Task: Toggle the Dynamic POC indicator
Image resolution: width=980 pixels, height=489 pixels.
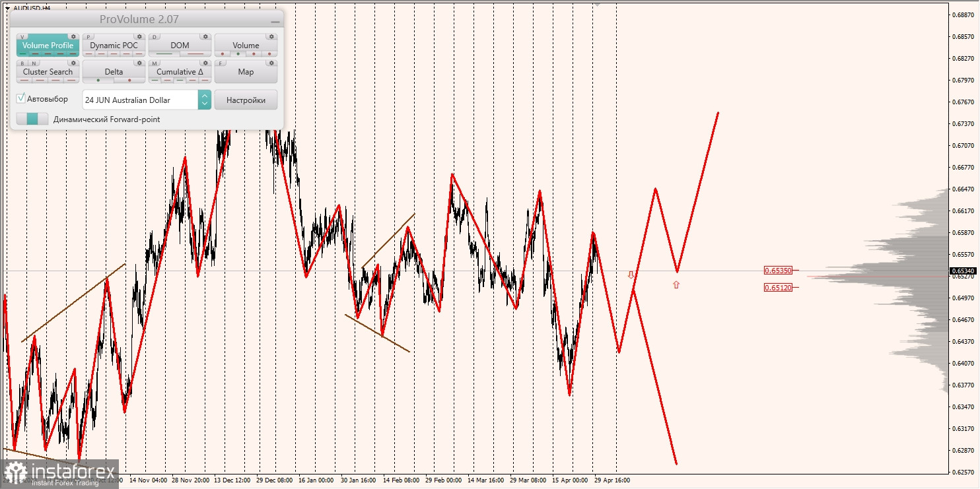Action: (x=114, y=46)
